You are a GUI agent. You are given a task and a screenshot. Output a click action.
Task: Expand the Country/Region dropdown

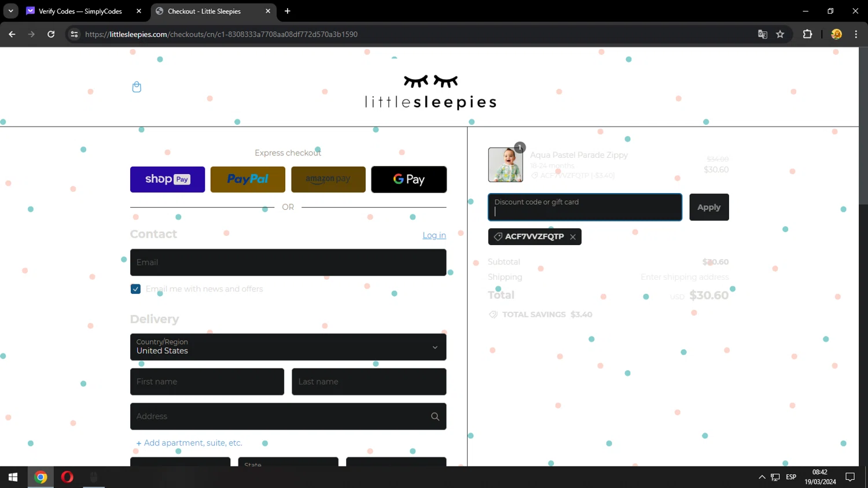coord(288,347)
